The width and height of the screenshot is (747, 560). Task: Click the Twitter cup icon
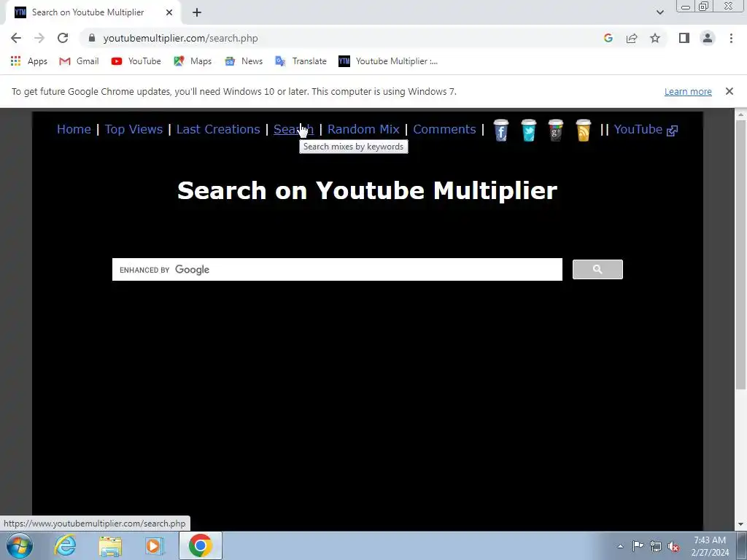[528, 130]
